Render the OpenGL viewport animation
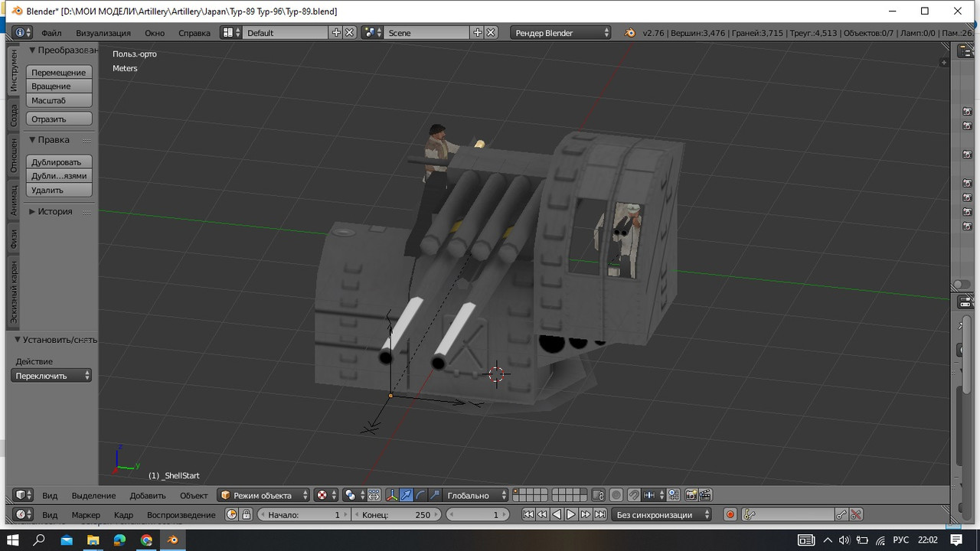 (x=705, y=495)
